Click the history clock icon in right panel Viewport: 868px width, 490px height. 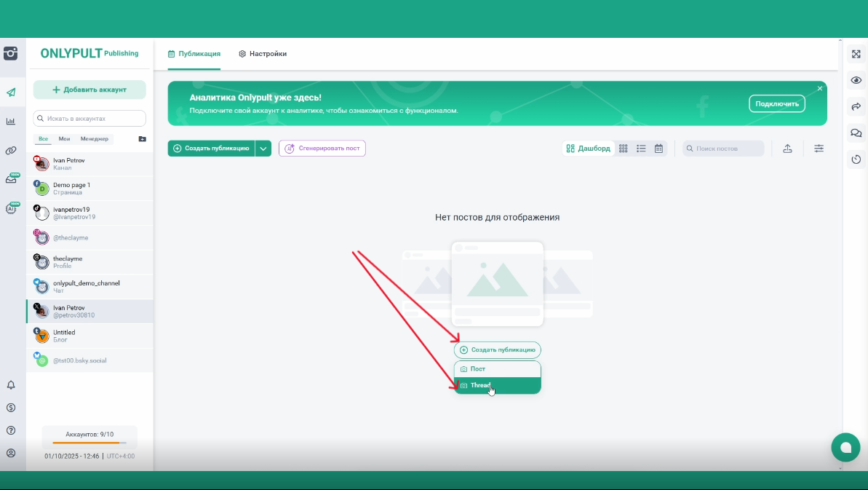pos(856,159)
